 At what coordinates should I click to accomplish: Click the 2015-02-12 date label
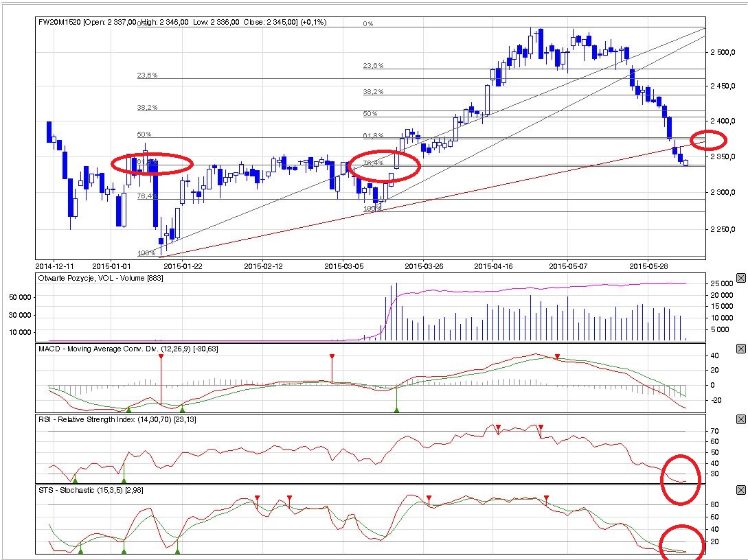click(263, 266)
